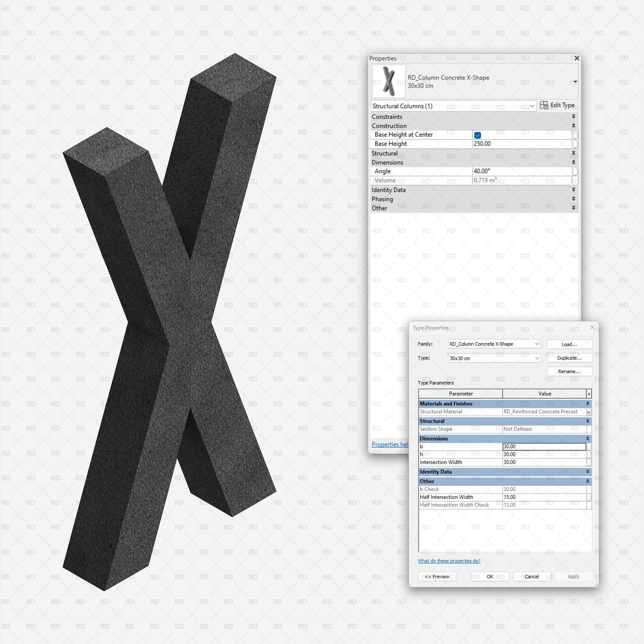The image size is (644, 644).
Task: Duplicate the 30x30 cm type
Action: pyautogui.click(x=569, y=358)
